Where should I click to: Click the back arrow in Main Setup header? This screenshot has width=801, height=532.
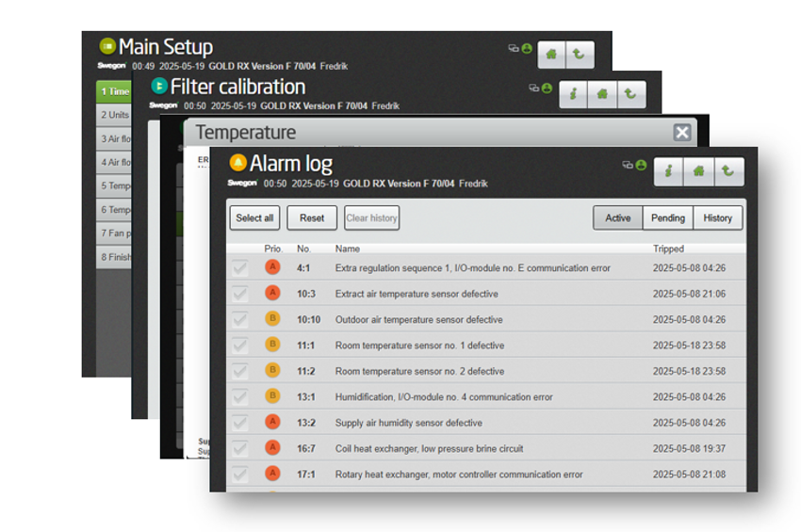pos(579,55)
